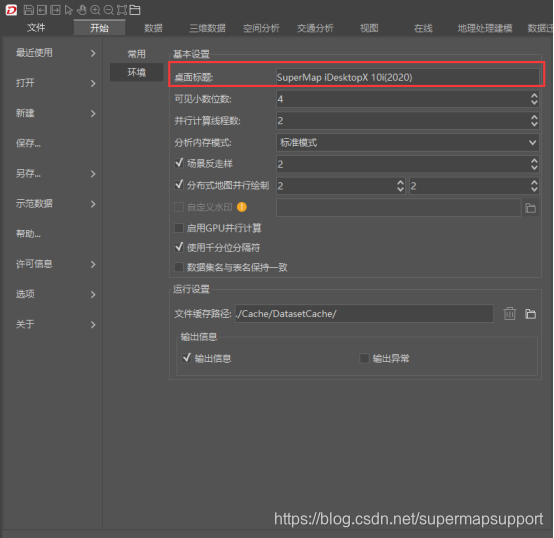Click the 文件缓存路径 path field
554x538 pixels.
point(364,314)
